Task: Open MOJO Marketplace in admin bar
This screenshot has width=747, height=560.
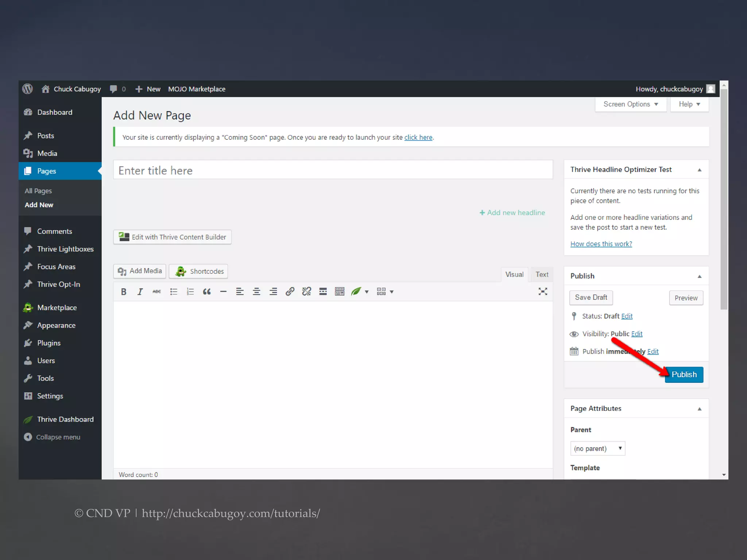Action: click(197, 89)
